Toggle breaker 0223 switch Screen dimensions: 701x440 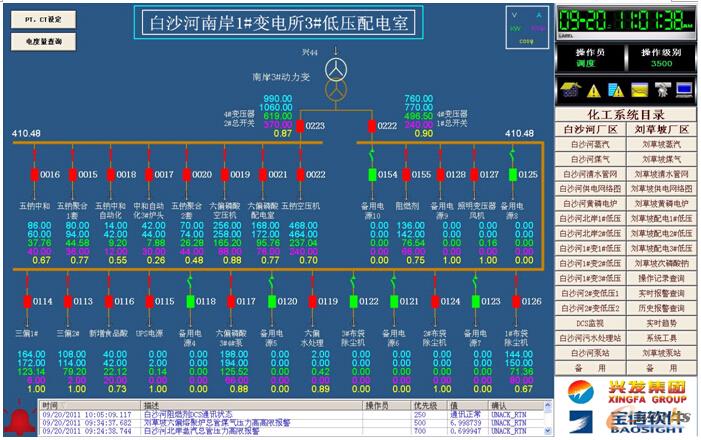point(297,126)
